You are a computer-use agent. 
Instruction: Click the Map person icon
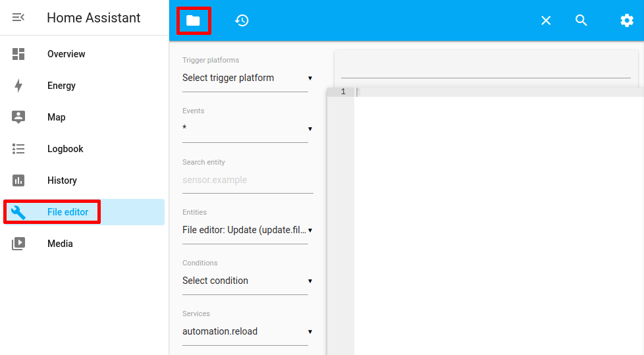[x=18, y=117]
